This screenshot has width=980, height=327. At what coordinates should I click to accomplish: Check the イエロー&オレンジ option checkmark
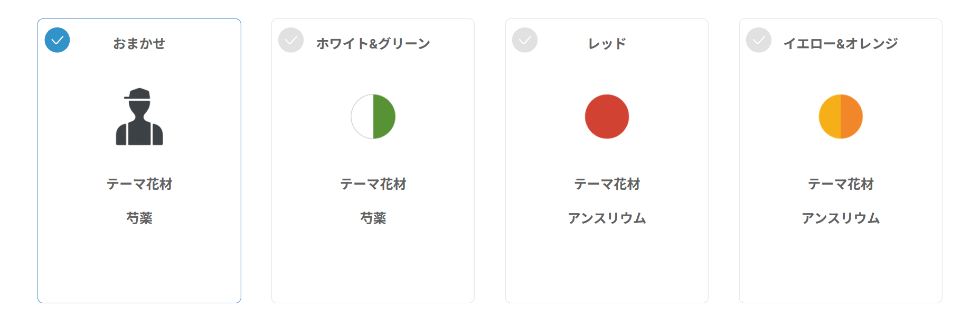759,40
